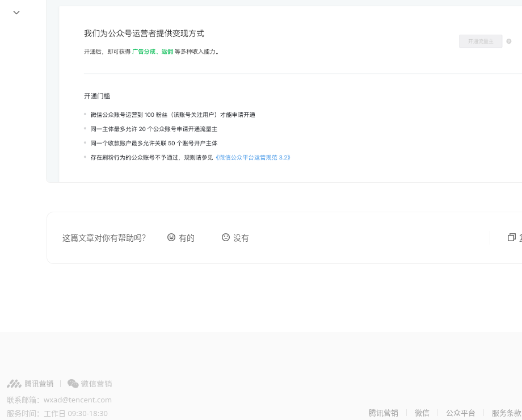
Task: Click the line about 100 粉丝 requirement
Action: point(173,115)
